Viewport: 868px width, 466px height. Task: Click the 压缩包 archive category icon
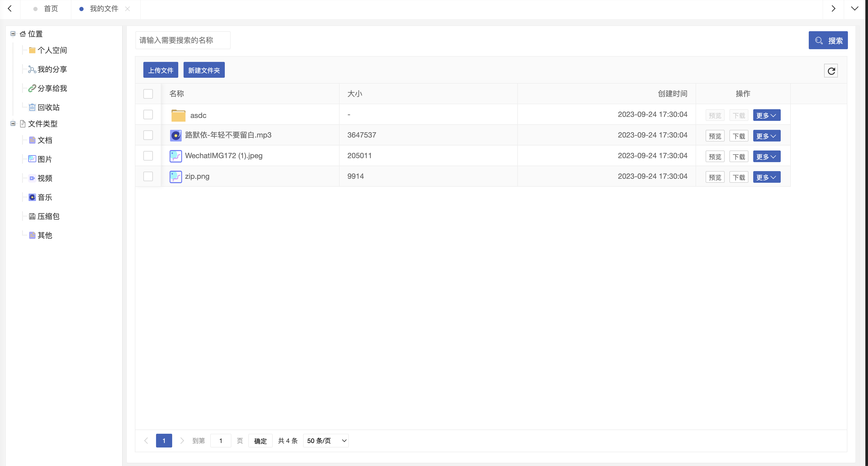pos(32,216)
